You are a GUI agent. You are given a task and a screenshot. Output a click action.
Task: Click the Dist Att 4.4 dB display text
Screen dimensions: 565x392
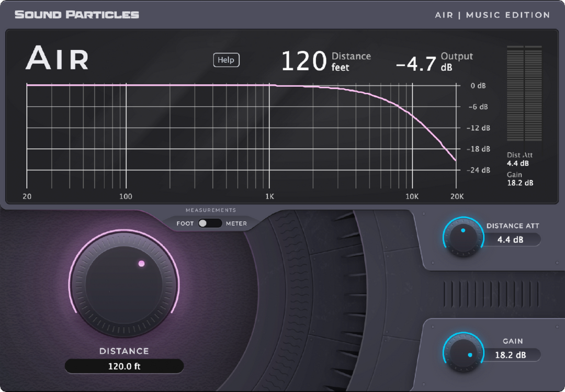tap(519, 159)
